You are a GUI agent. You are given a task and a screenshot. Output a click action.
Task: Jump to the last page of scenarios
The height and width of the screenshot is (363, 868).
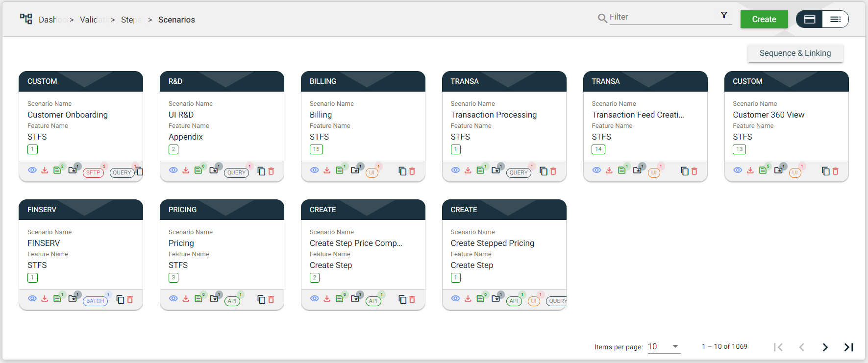(848, 347)
